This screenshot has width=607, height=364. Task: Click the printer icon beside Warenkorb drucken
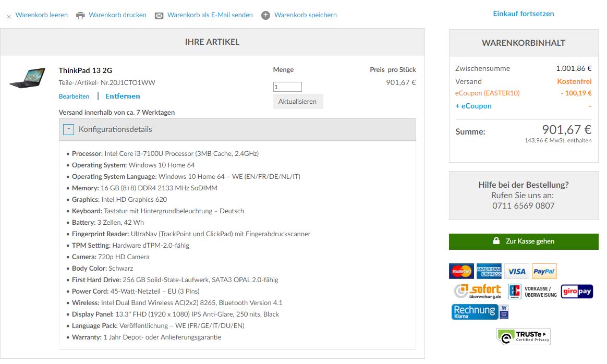[80, 16]
